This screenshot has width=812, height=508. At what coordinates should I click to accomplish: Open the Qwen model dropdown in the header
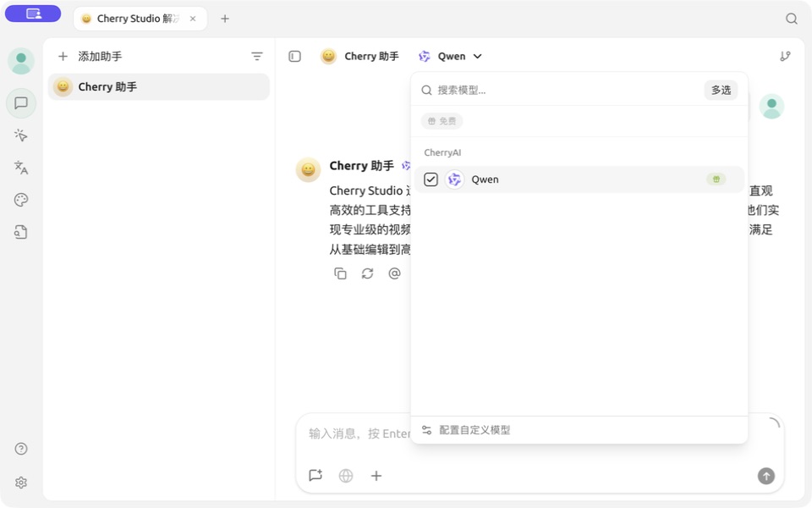[x=450, y=56]
